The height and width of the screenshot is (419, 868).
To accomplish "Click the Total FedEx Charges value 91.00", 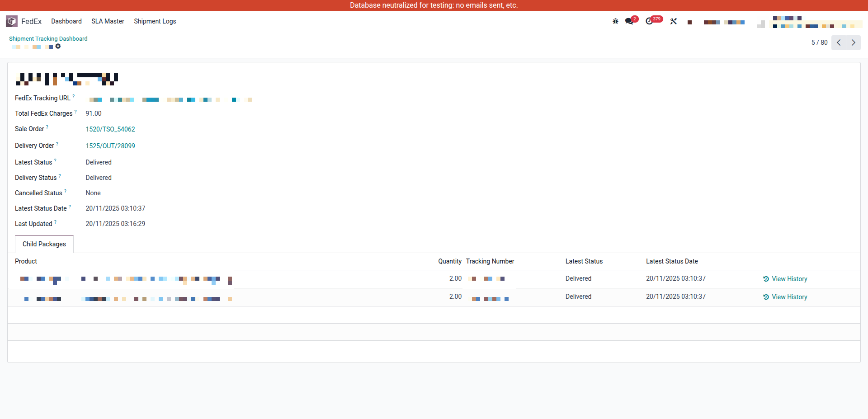I will click(x=94, y=113).
